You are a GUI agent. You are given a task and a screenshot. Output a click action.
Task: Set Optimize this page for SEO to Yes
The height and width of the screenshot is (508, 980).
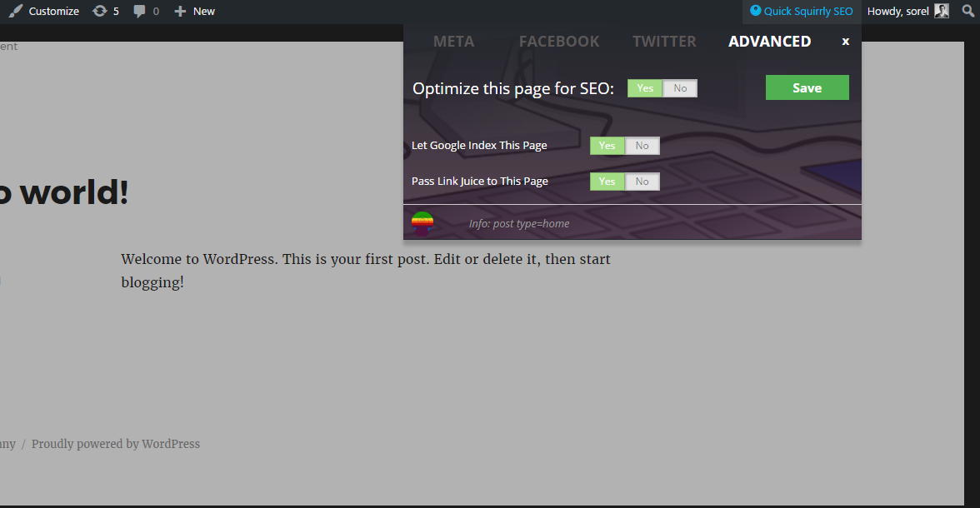pyautogui.click(x=645, y=88)
